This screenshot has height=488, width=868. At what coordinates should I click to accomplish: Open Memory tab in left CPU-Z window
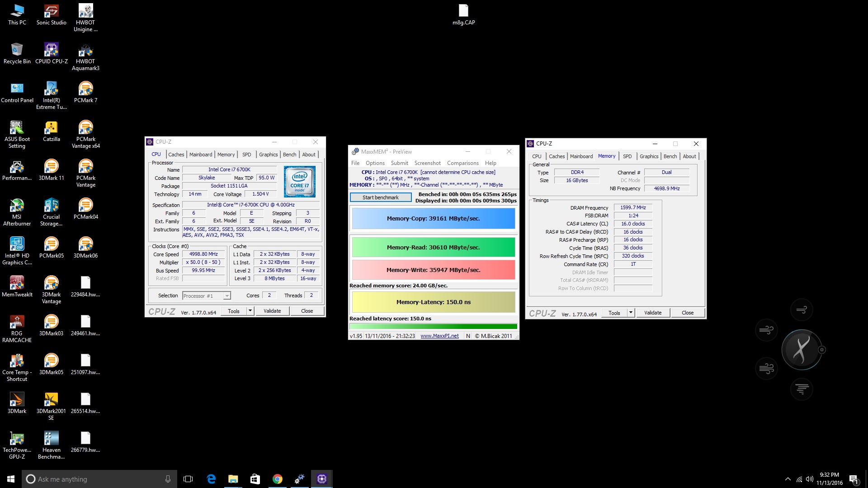226,155
